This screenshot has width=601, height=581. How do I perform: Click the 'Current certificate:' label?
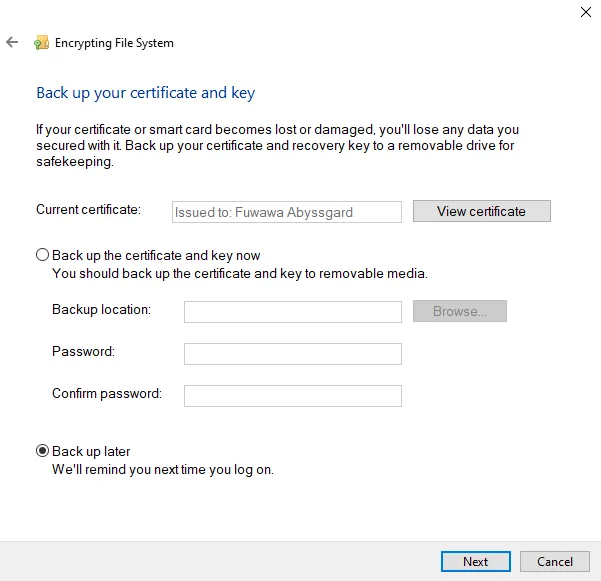click(89, 210)
